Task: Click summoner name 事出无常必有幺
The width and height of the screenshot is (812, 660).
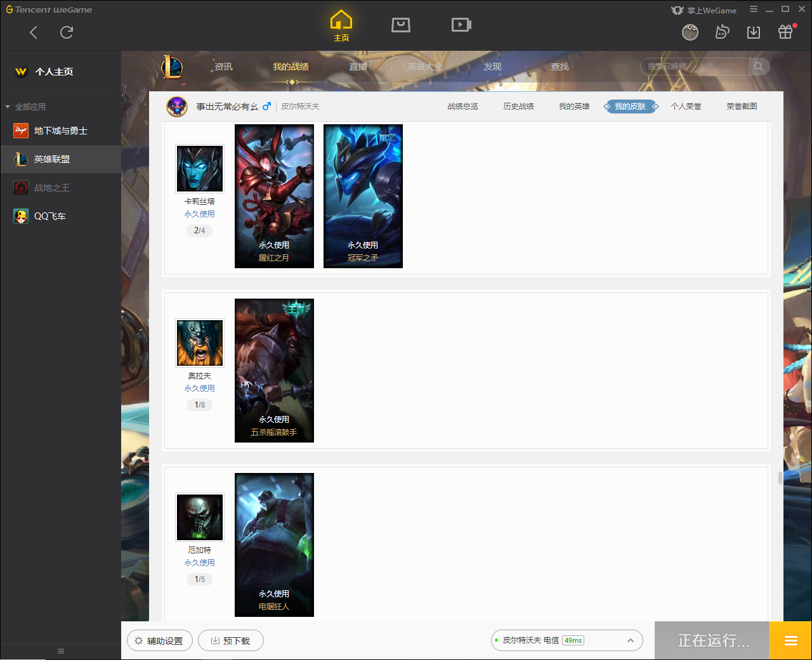Action: click(227, 107)
